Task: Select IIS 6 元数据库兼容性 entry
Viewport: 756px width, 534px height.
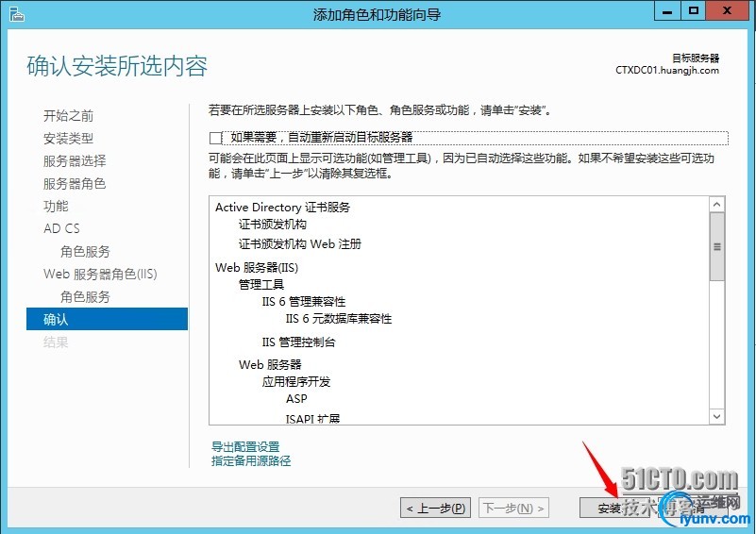Action: (x=339, y=319)
